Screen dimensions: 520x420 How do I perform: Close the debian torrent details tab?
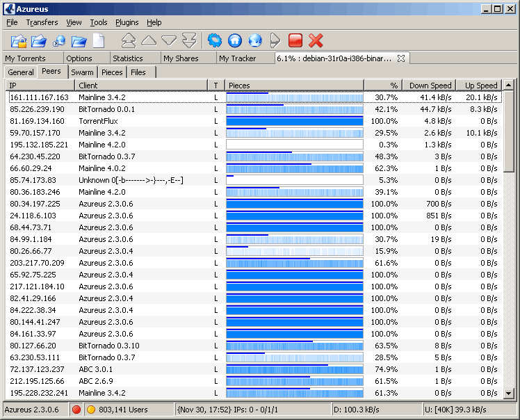click(401, 58)
